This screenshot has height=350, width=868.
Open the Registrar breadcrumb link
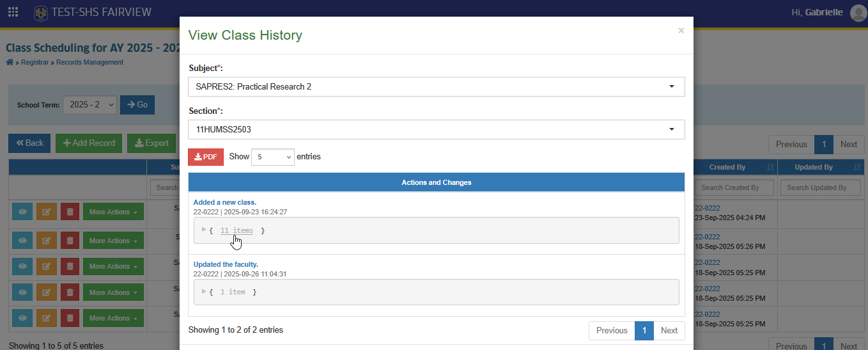[36, 62]
